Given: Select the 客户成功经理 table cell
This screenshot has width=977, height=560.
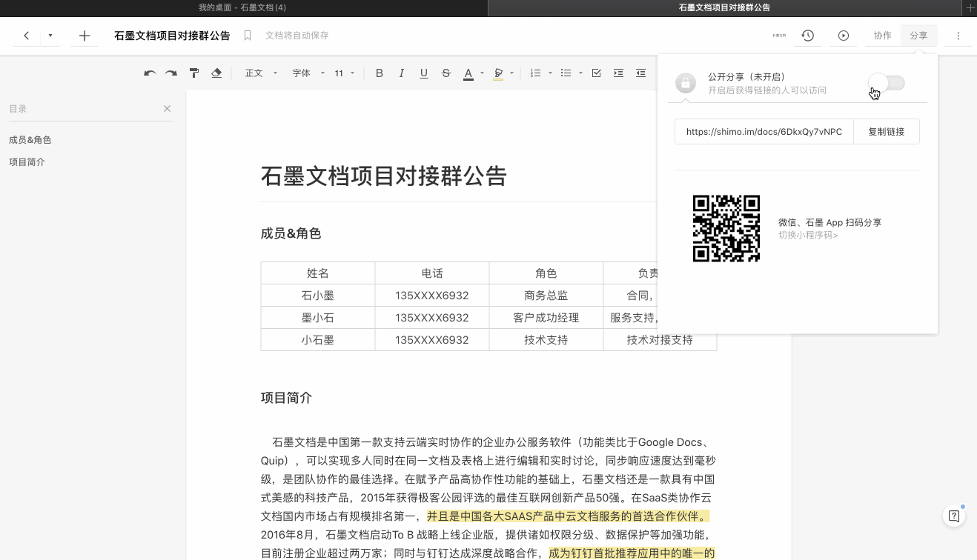Looking at the screenshot, I should pyautogui.click(x=546, y=318).
